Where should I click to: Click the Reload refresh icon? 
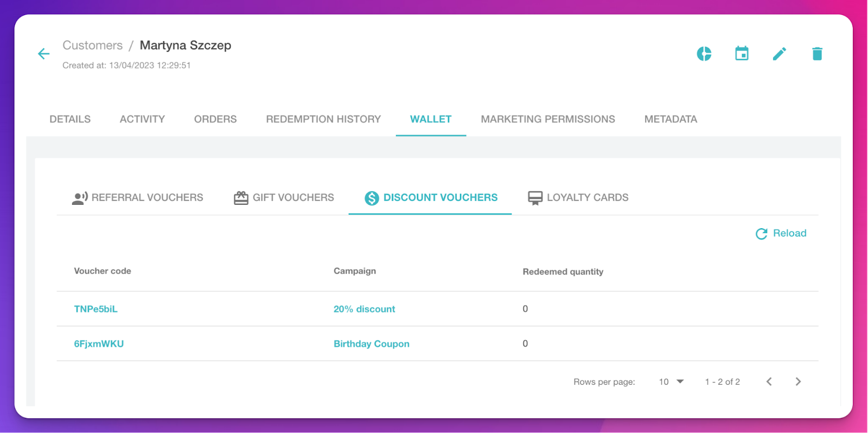762,234
